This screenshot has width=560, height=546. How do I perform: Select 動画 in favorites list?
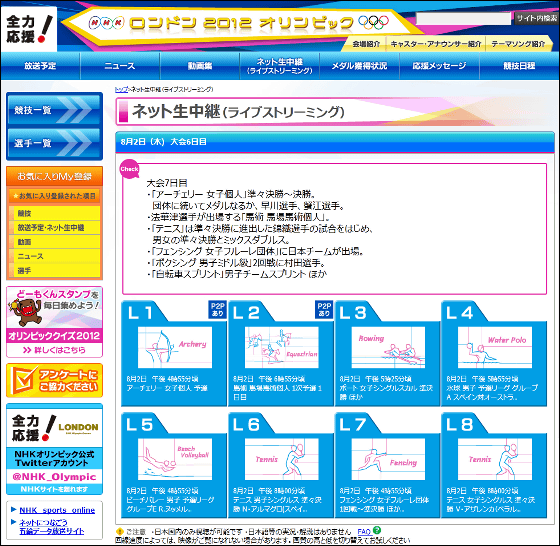click(54, 242)
